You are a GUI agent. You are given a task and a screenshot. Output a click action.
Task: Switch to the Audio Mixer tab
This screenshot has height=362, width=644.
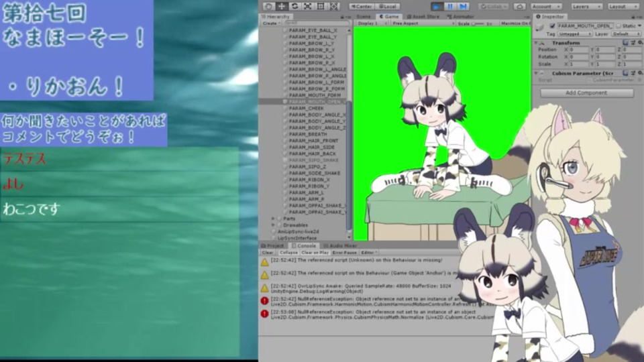click(x=340, y=246)
